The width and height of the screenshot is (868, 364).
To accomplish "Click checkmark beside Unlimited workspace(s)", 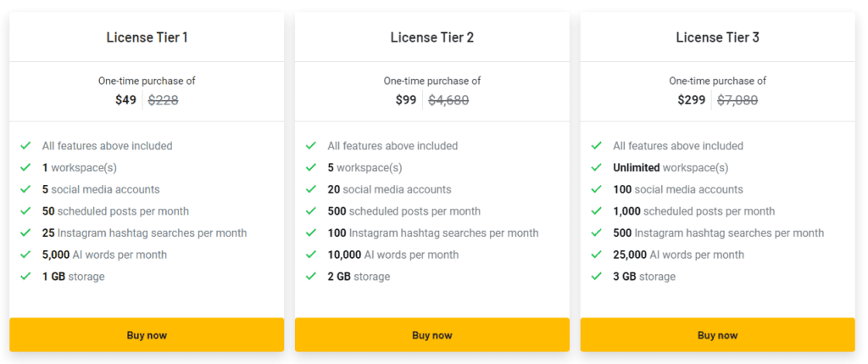I will [597, 168].
